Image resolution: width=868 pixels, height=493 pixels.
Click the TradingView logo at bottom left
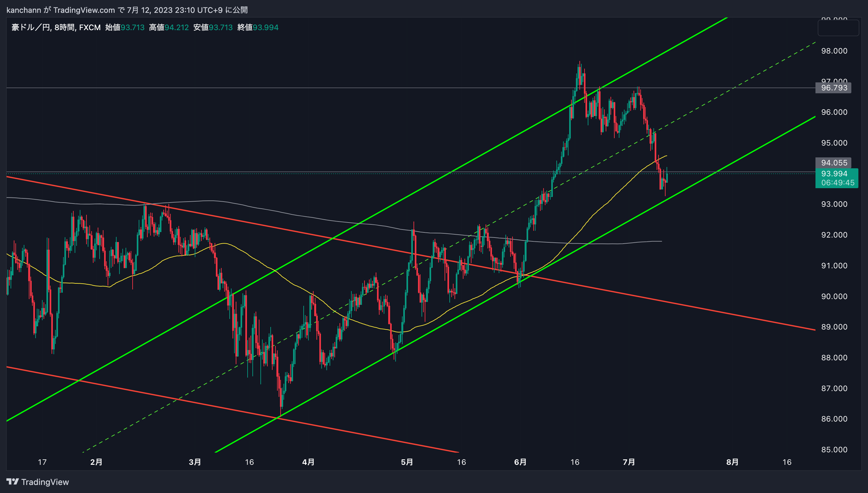tap(37, 482)
